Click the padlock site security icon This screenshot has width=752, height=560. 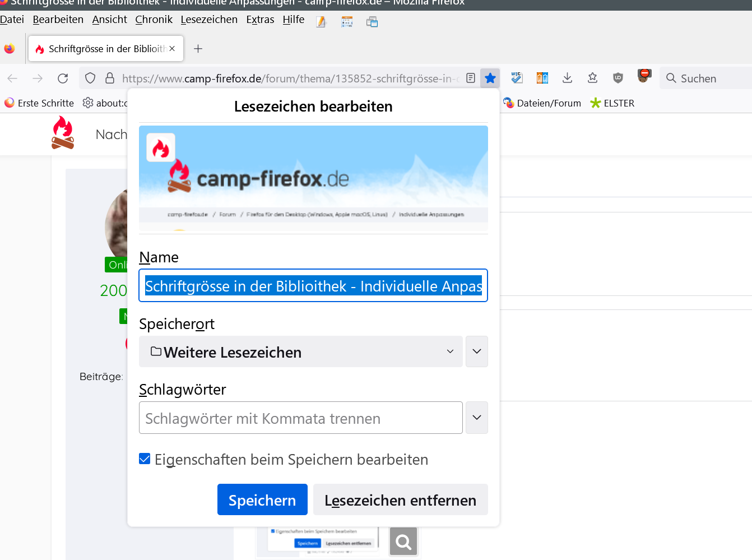coord(110,78)
